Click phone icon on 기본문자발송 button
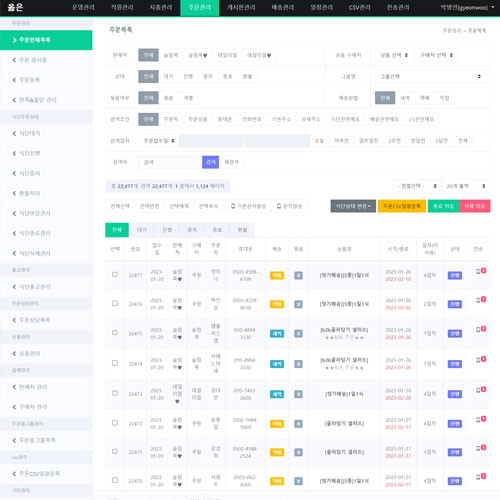 pyautogui.click(x=233, y=206)
